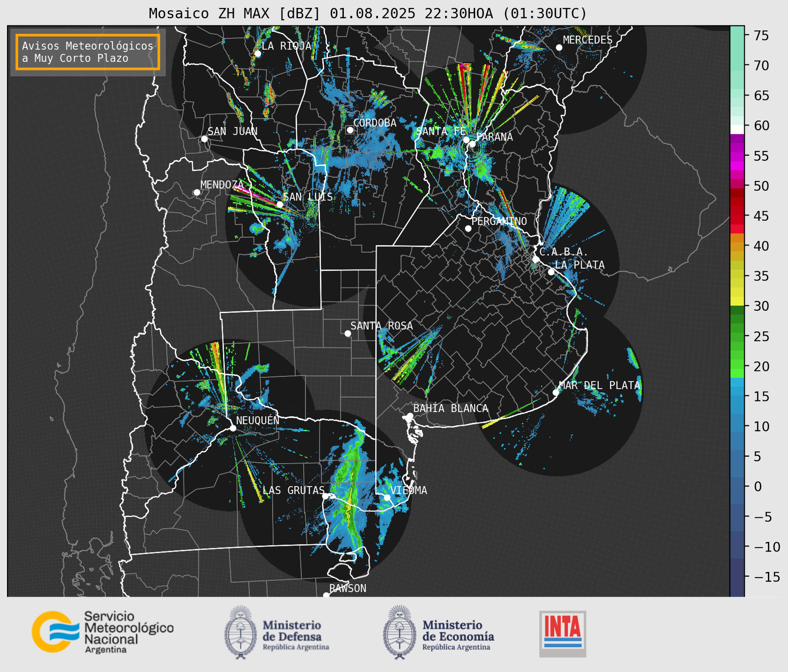Click the SANTA FE city marker dot
This screenshot has height=672, width=788.
click(x=466, y=140)
